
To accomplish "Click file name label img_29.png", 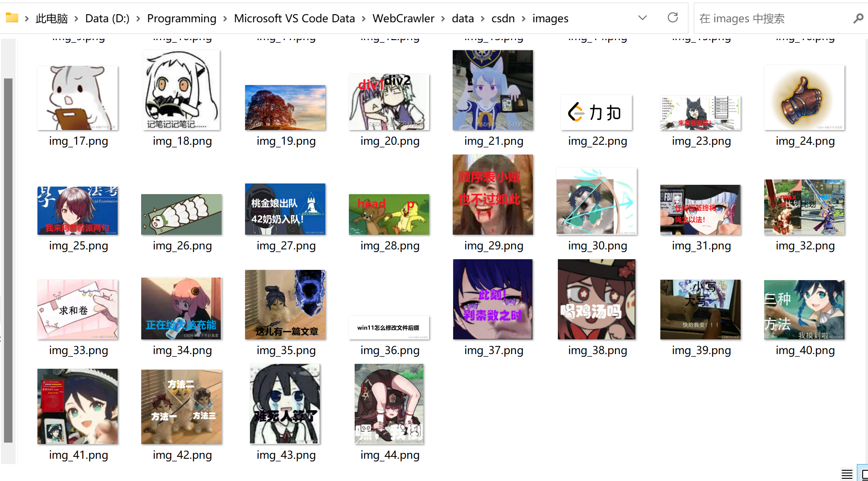I will (x=493, y=246).
